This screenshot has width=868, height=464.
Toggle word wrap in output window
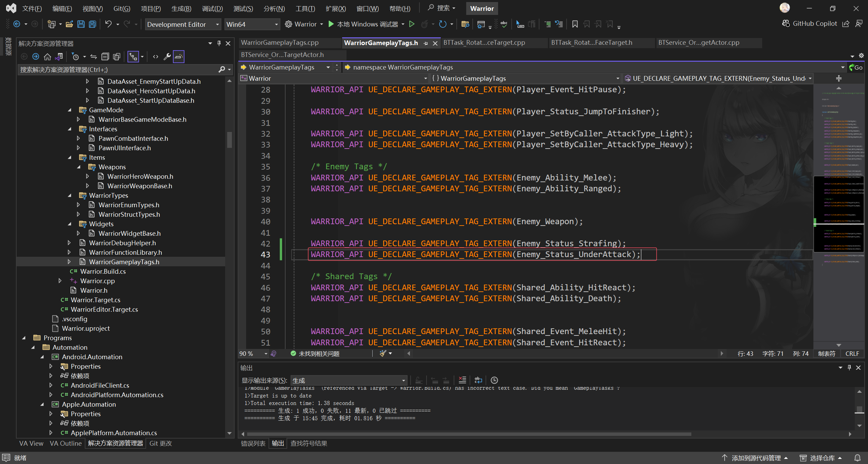tap(478, 380)
